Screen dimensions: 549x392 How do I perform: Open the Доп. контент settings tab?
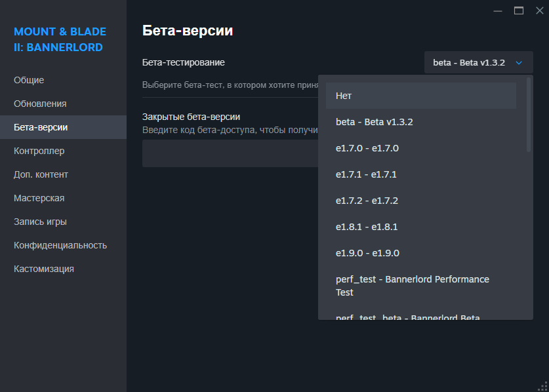point(63,174)
